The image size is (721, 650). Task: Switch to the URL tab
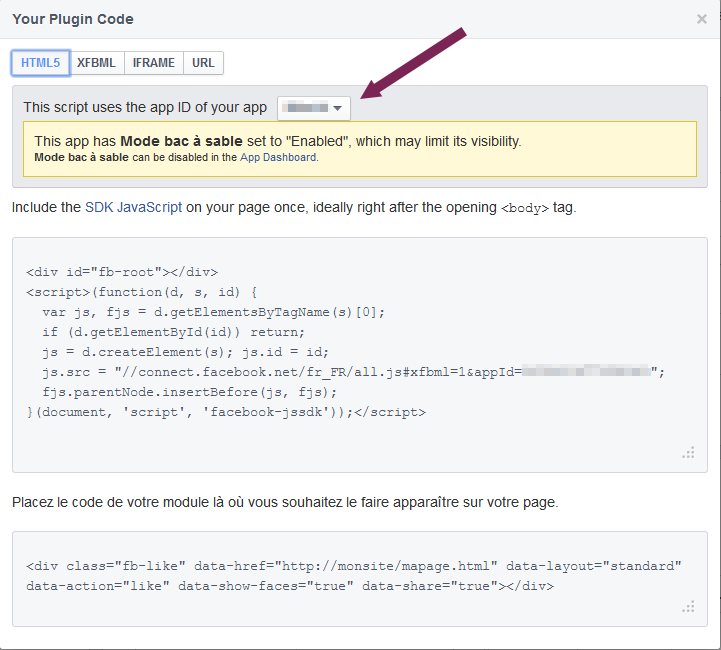point(203,63)
